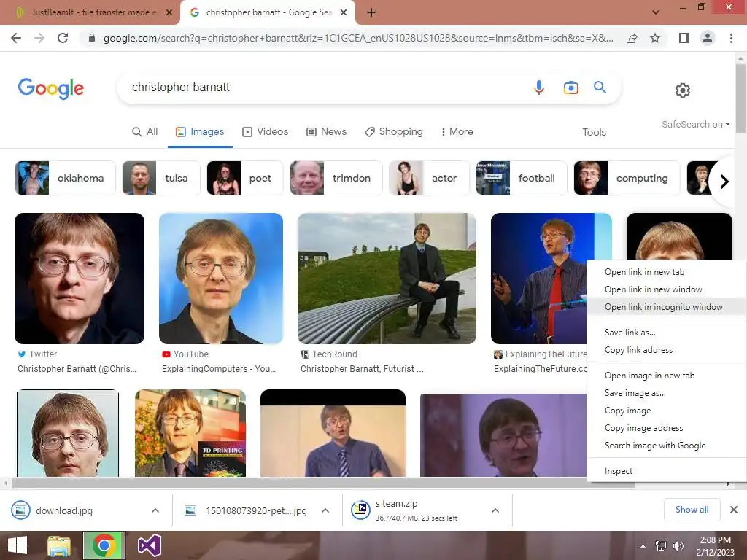Viewport: 747px width, 560px height.
Task: Open network status in the system tray
Action: tap(661, 546)
